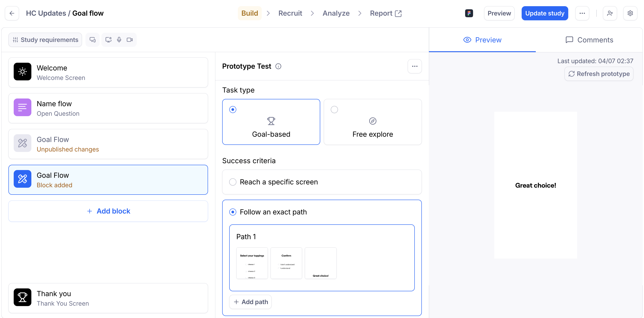This screenshot has width=644, height=318.
Task: Click the blue Goal Flow block icon
Action: pos(23,179)
